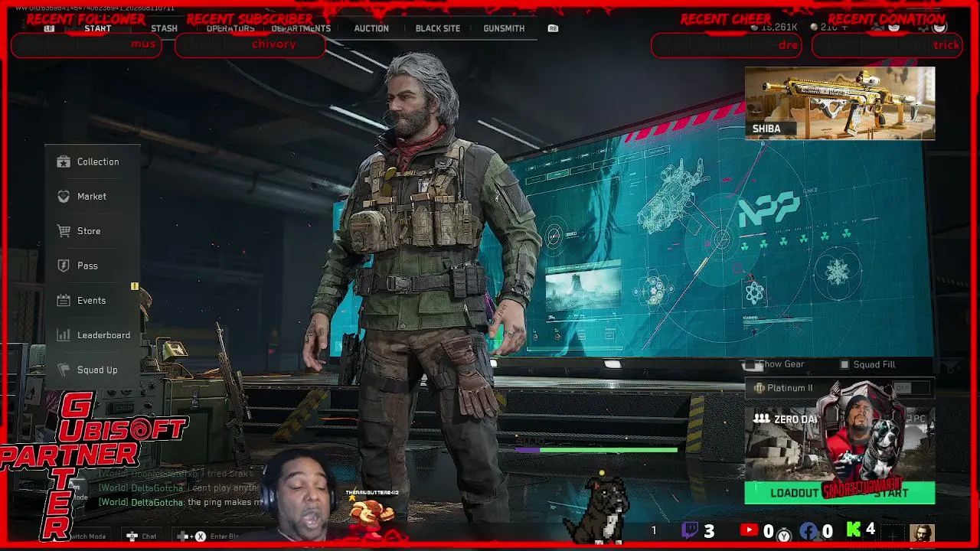The height and width of the screenshot is (551, 980).
Task: Click the Market handshake icon
Action: (x=64, y=197)
